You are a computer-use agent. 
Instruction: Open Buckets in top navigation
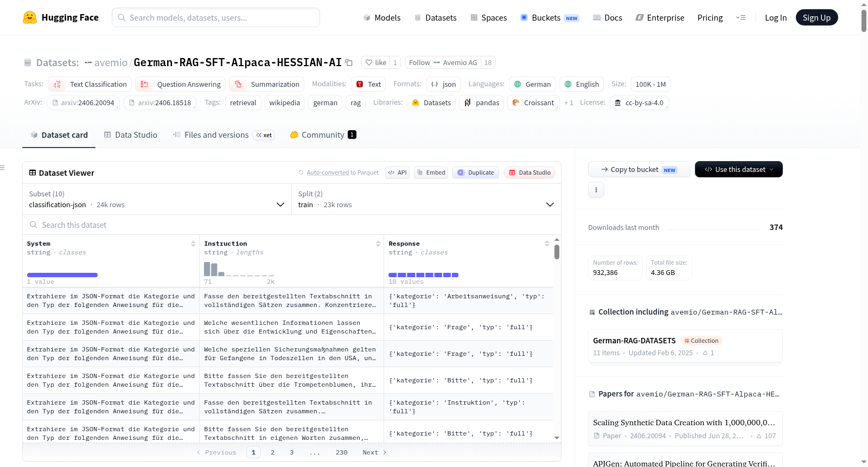[x=550, y=17]
